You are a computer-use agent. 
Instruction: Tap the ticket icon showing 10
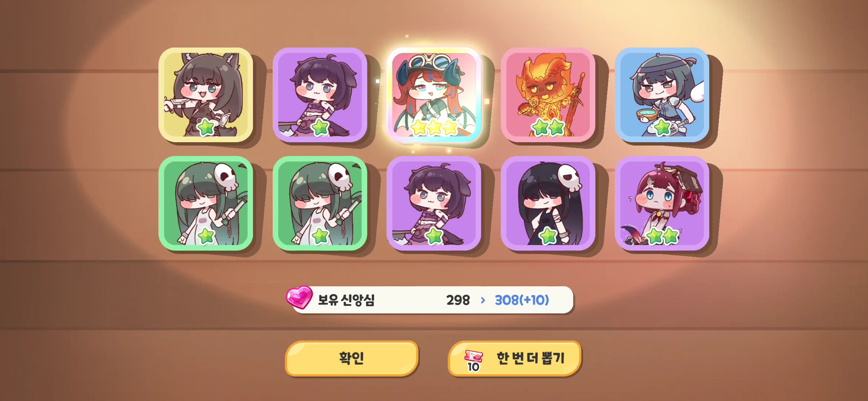473,361
